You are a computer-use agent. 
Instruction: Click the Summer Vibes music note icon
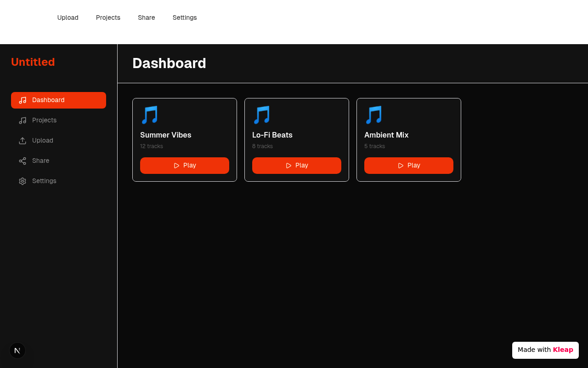150,115
